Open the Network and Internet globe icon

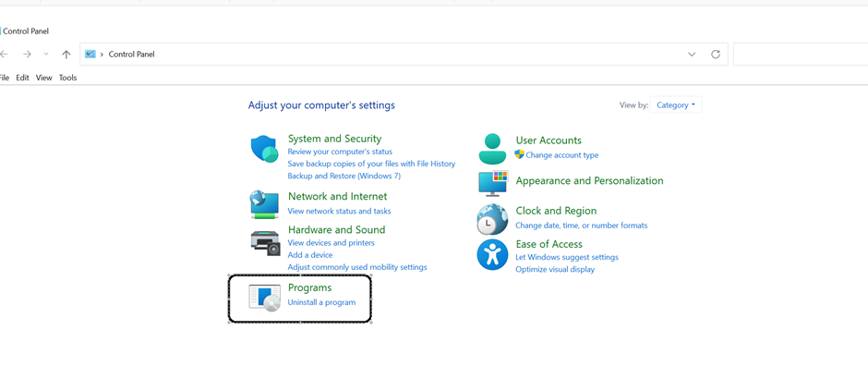pos(264,205)
